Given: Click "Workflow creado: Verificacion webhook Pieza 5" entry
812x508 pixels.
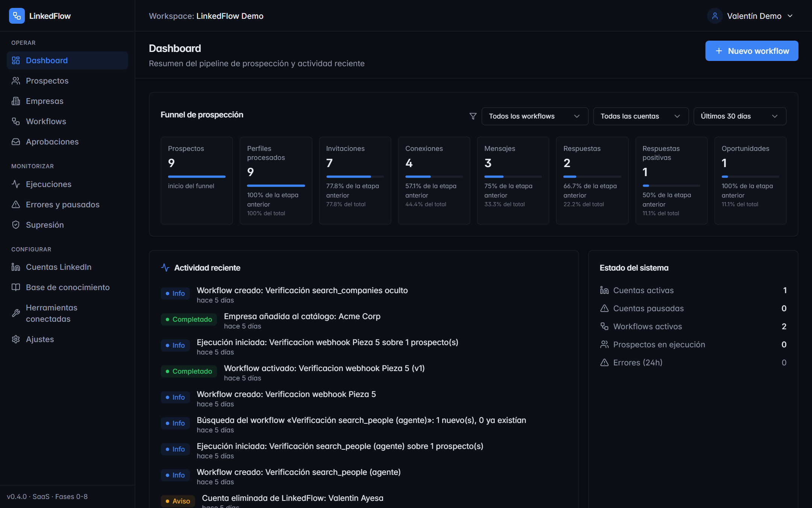Looking at the screenshot, I should tap(286, 394).
